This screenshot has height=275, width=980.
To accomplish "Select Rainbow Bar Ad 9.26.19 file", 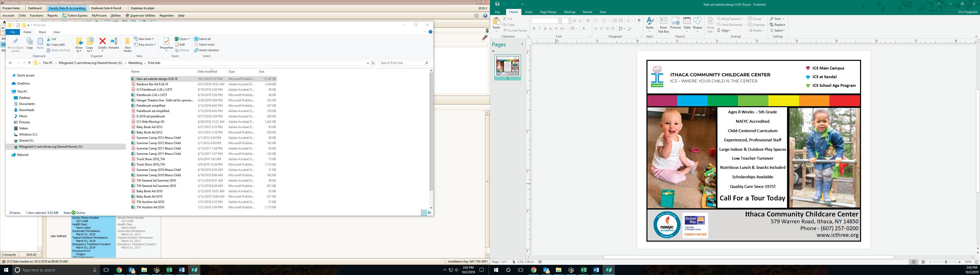I will tap(152, 84).
